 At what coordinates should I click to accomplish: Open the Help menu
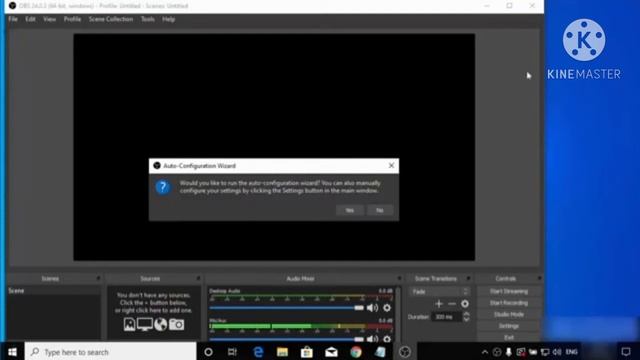pyautogui.click(x=169, y=19)
